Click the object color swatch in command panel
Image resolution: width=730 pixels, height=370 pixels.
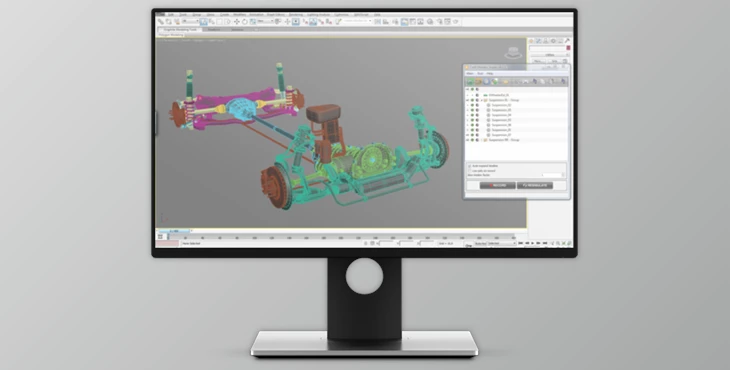pyautogui.click(x=568, y=48)
